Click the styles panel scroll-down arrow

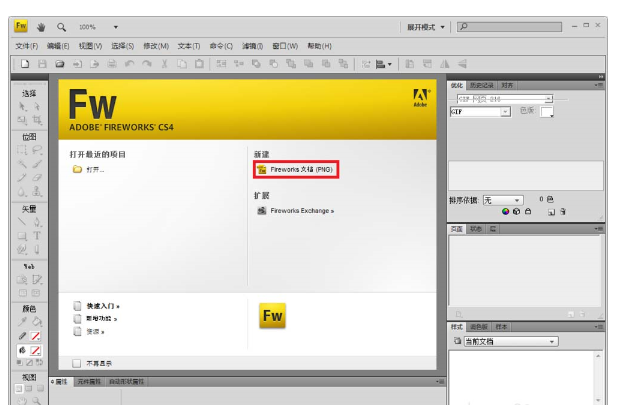(x=598, y=399)
